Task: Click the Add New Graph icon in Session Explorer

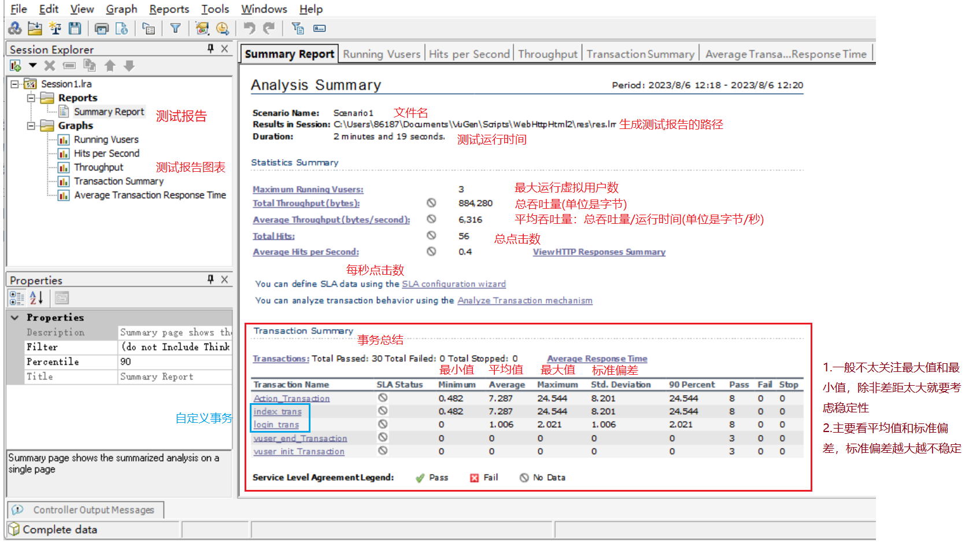Action: [x=16, y=66]
